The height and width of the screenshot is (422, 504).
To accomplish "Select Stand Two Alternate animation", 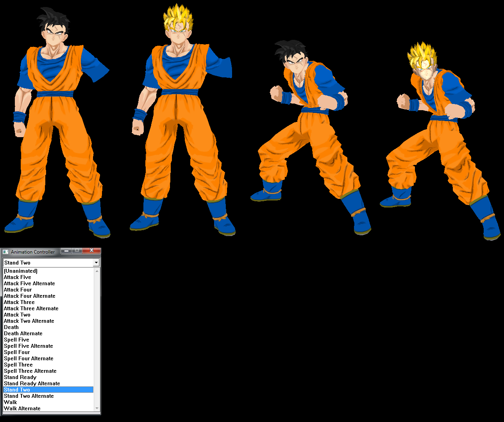I will (x=48, y=396).
